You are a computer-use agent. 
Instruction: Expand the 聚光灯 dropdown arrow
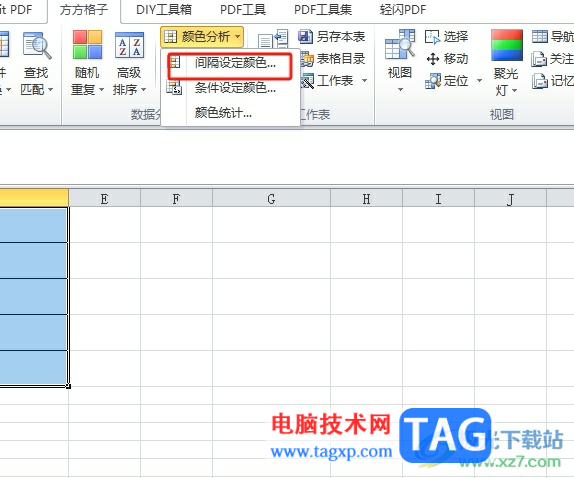coord(514,90)
